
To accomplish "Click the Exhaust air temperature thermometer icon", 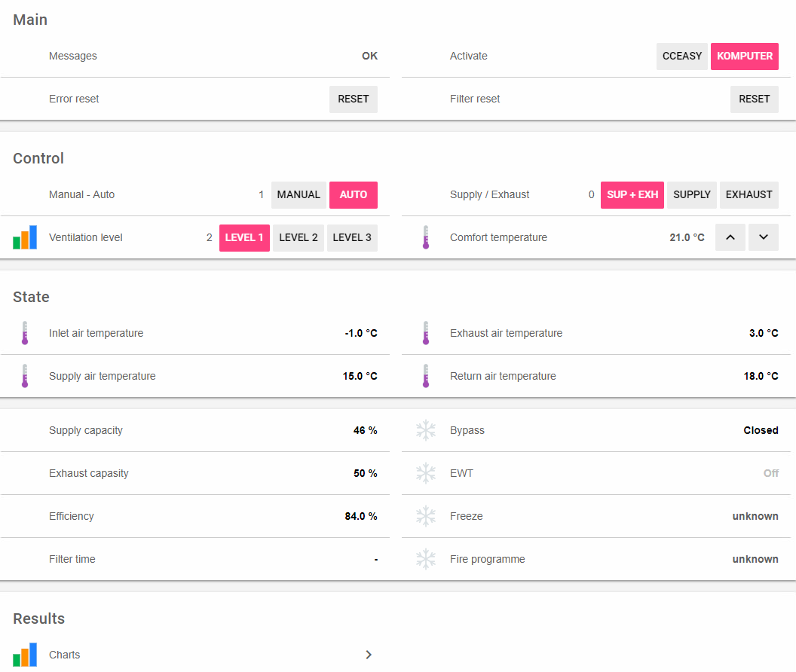I will pos(426,333).
